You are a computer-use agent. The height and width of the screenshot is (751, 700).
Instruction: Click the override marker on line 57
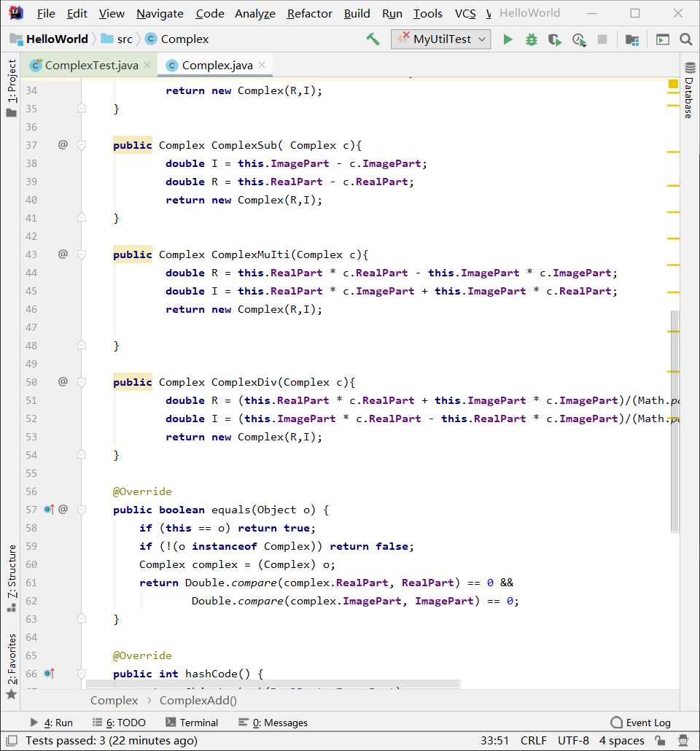49,509
